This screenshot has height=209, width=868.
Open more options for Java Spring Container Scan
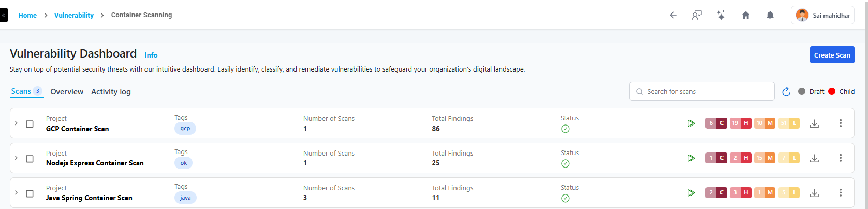coord(840,193)
